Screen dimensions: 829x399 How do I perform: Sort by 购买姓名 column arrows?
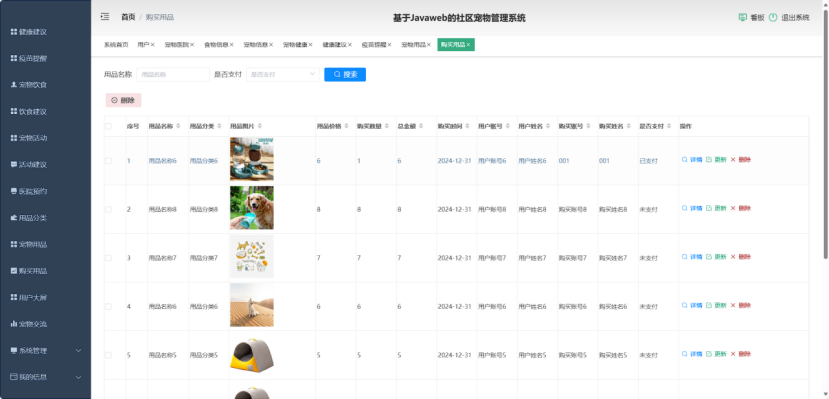tap(629, 126)
